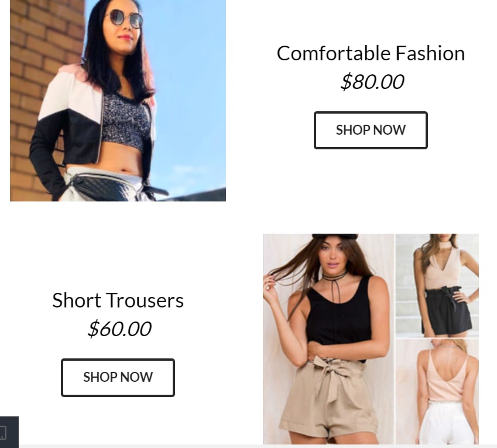The image size is (497, 448).
Task: Open the Comfortable Fashion model photo
Action: pyautogui.click(x=118, y=101)
